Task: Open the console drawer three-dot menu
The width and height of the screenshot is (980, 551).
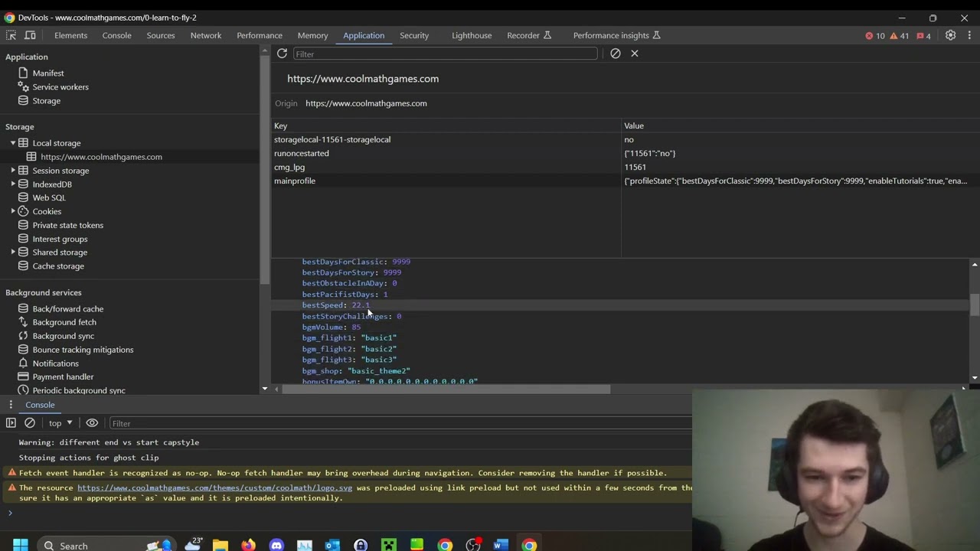Action: [11, 405]
